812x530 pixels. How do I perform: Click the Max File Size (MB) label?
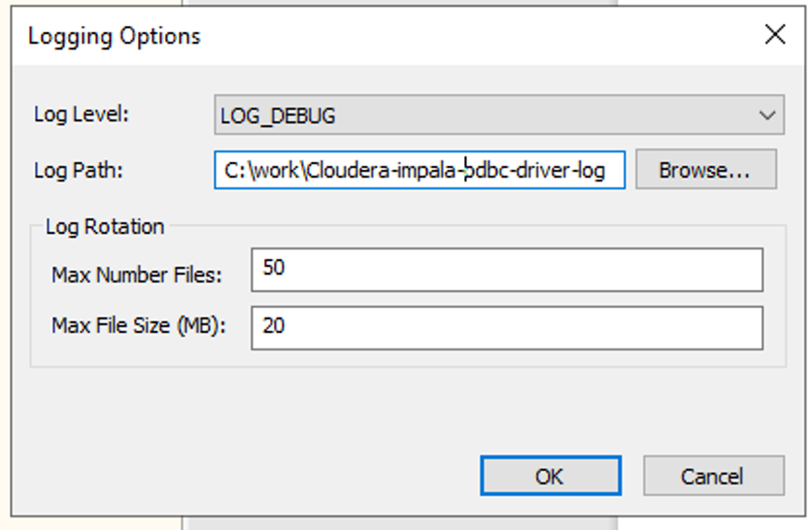[x=139, y=326]
